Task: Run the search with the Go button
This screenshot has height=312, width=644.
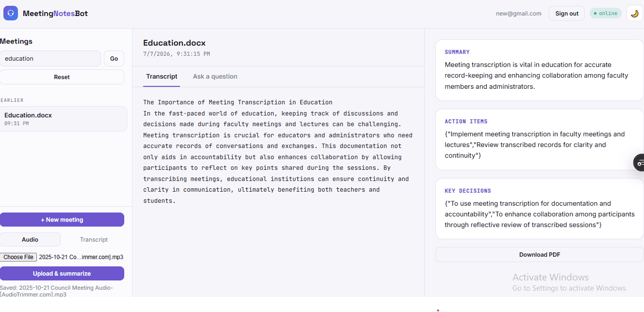Action: (x=114, y=59)
